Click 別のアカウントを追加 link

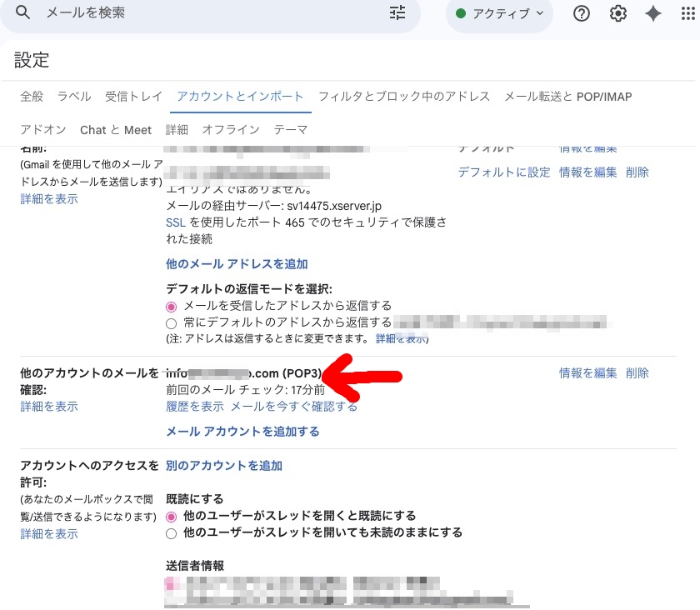point(224,466)
